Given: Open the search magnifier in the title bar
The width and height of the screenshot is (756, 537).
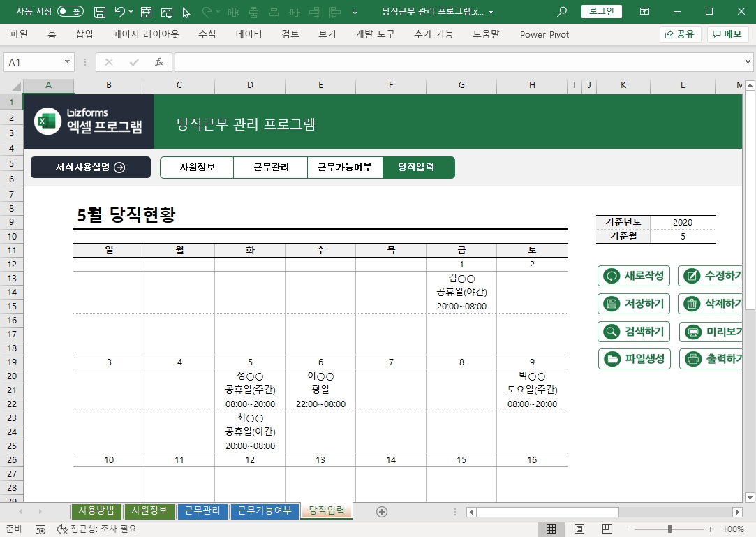Looking at the screenshot, I should [562, 12].
